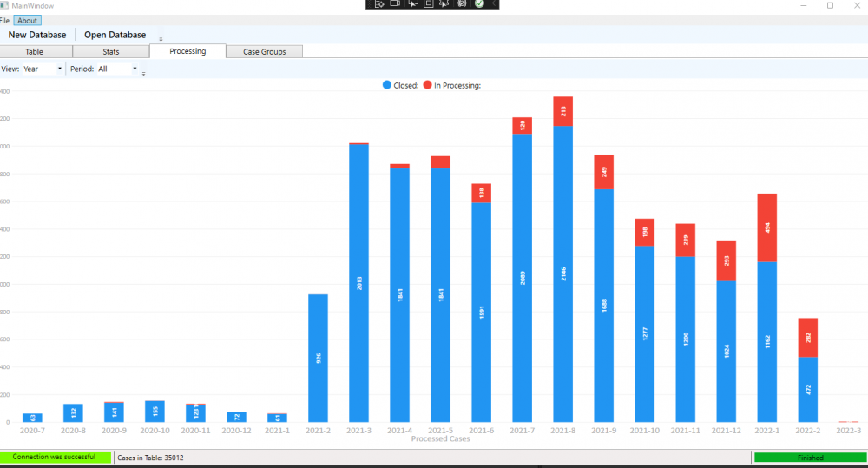Toggle Display Layout Adorners icon
Screen dimensions: 868x468
pyautogui.click(x=429, y=3)
